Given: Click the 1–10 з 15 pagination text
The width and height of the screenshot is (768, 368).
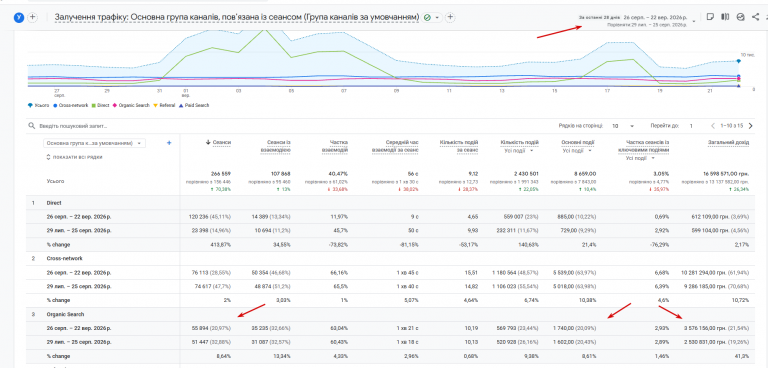Looking at the screenshot, I should click(732, 126).
